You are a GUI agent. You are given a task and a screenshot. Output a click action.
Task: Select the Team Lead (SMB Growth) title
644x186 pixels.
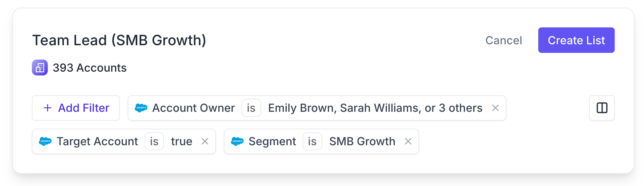click(119, 40)
